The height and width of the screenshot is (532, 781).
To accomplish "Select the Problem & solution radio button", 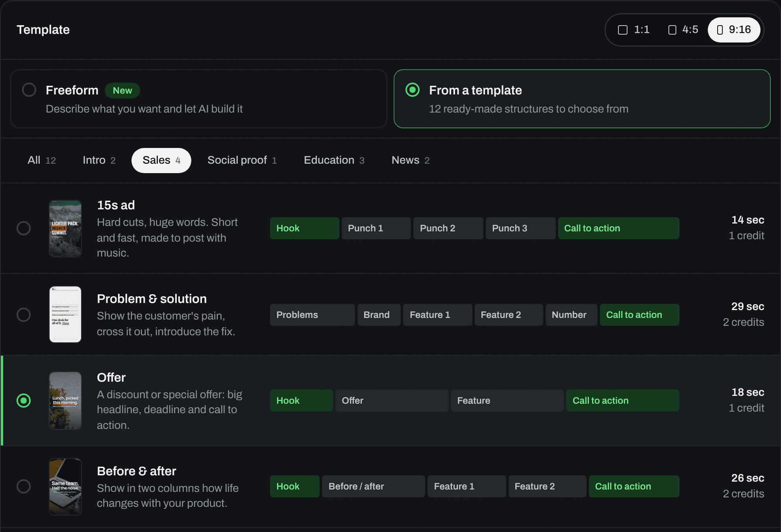I will pyautogui.click(x=24, y=315).
